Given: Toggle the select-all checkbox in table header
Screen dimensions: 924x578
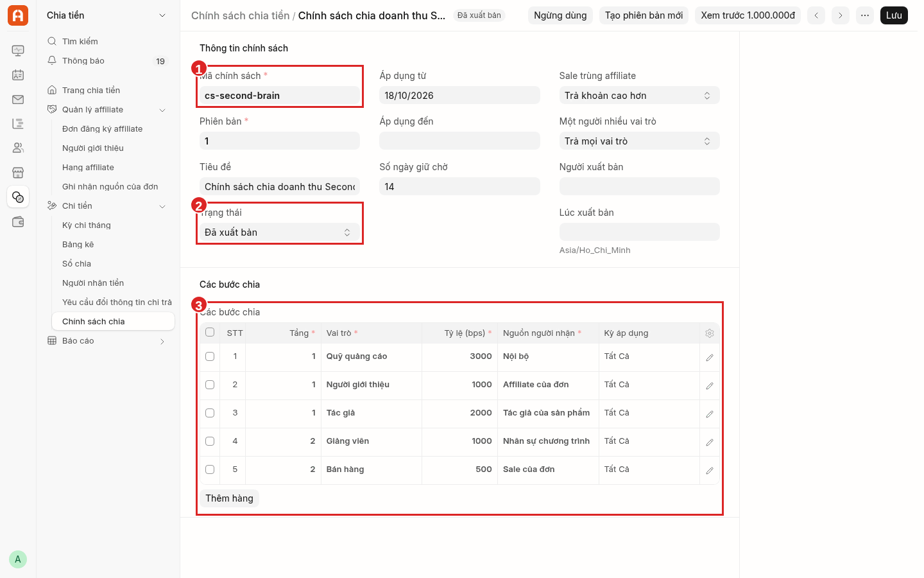Looking at the screenshot, I should point(210,332).
